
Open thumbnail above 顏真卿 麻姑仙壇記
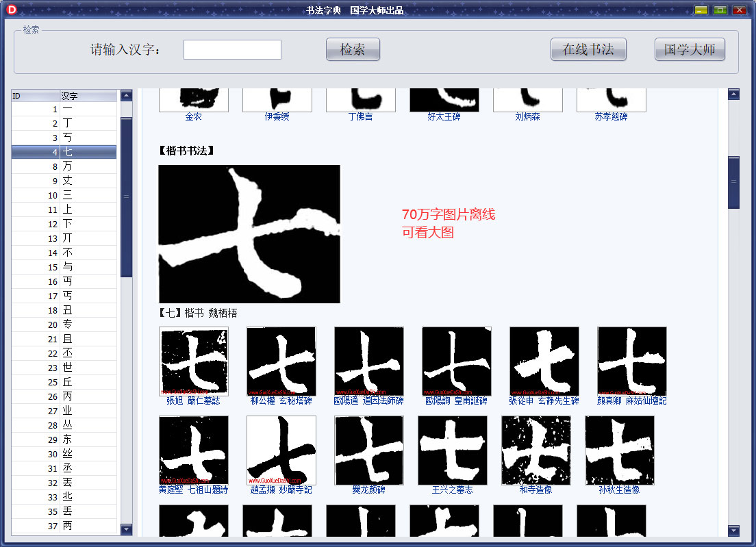[x=632, y=361]
